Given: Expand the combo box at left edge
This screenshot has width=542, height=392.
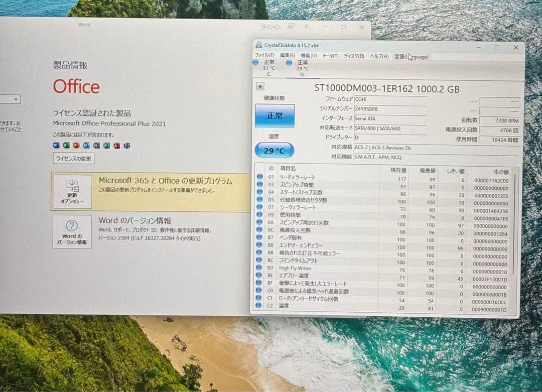Looking at the screenshot, I should pyautogui.click(x=16, y=99).
